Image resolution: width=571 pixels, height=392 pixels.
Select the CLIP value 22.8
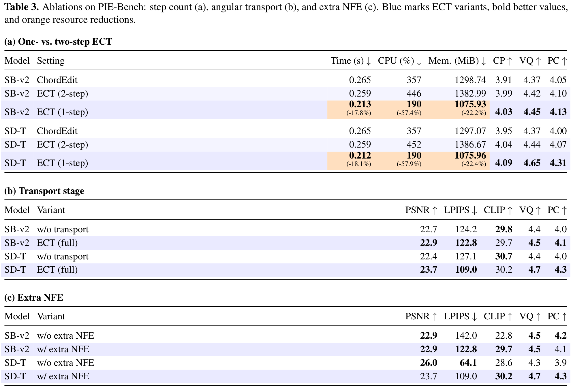click(504, 336)
